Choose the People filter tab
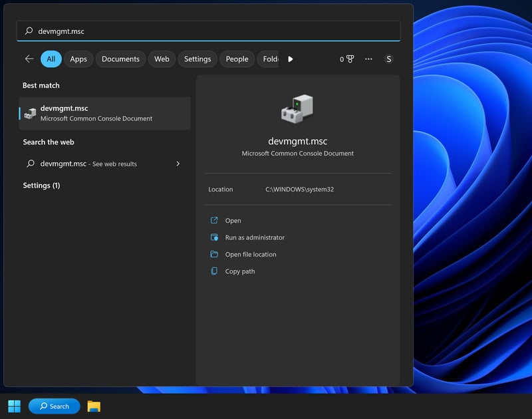Screen dimensions: 532x419 tap(237, 59)
